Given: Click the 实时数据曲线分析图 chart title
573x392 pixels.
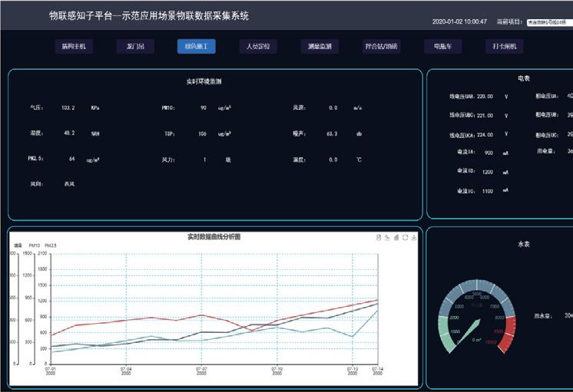Looking at the screenshot, I should tap(214, 237).
